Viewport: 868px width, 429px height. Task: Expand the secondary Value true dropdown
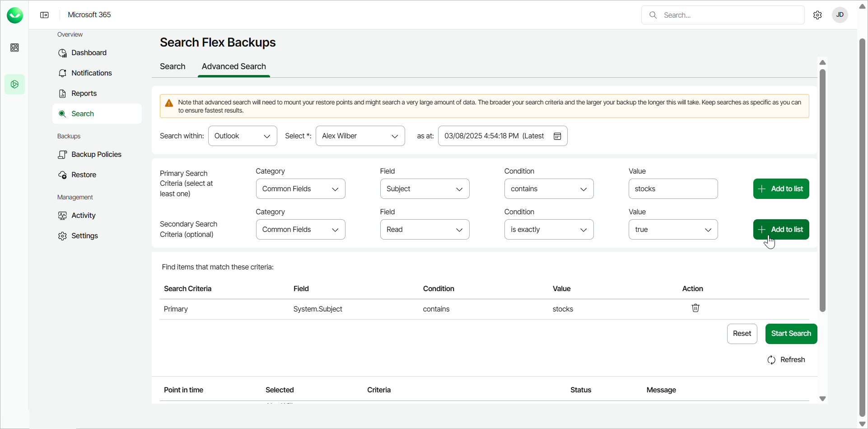click(673, 230)
